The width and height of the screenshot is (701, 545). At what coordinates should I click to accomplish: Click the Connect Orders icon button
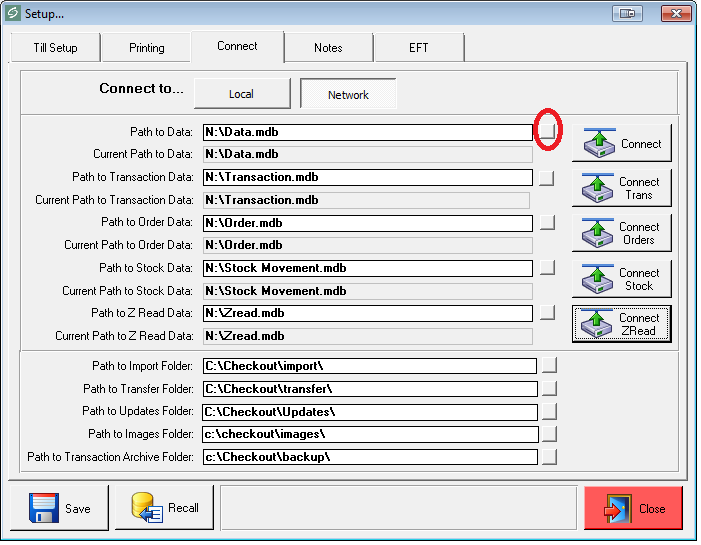point(621,233)
